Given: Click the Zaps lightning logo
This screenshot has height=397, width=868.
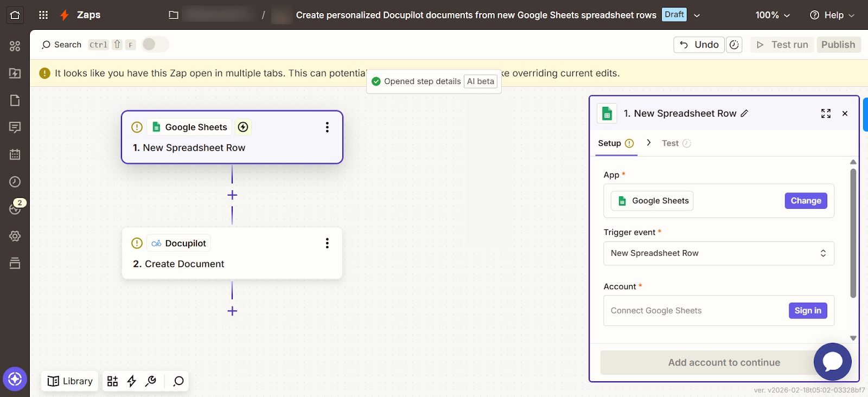Looking at the screenshot, I should (65, 15).
